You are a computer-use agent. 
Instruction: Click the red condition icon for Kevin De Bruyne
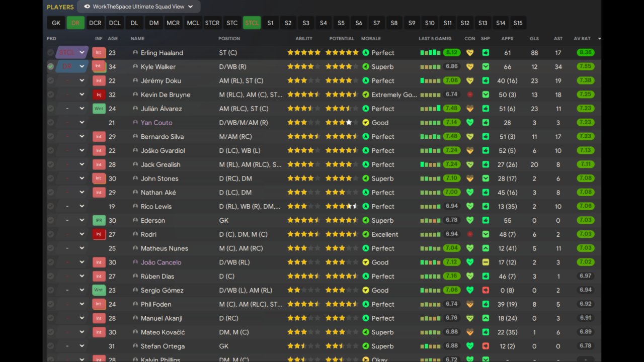470,95
